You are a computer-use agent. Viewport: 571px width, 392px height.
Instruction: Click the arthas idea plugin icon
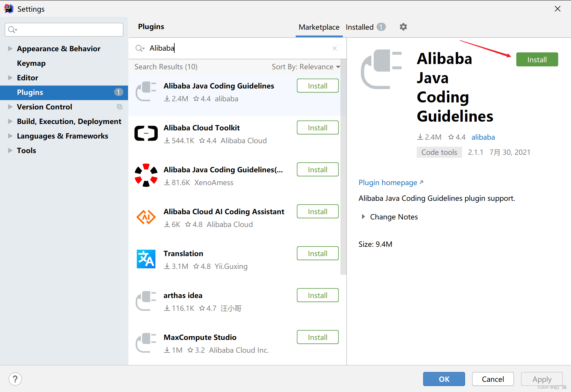146,301
